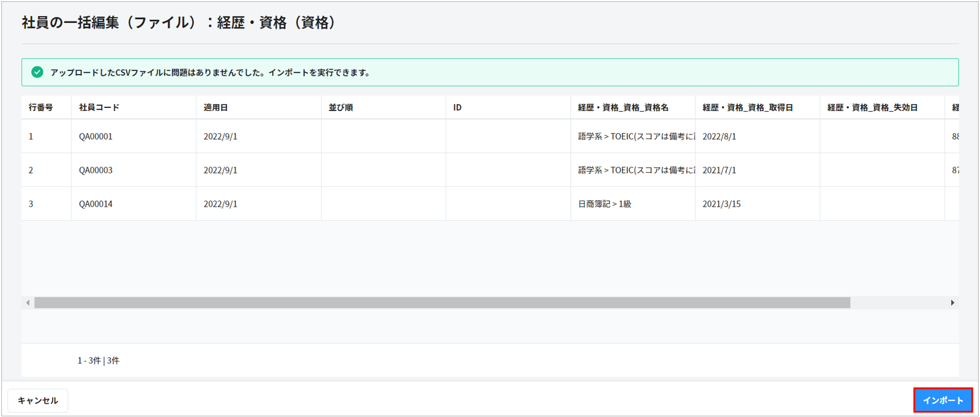This screenshot has height=417, width=980.
Task: Click the blue インポート button
Action: (x=942, y=400)
